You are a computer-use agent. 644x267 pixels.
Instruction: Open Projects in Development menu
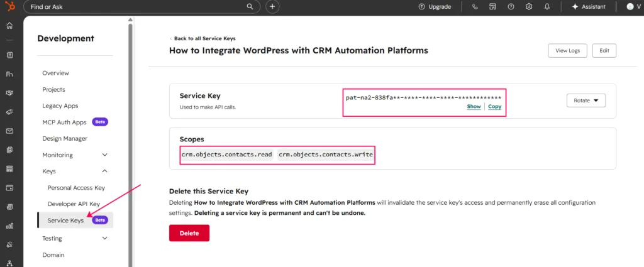click(54, 89)
